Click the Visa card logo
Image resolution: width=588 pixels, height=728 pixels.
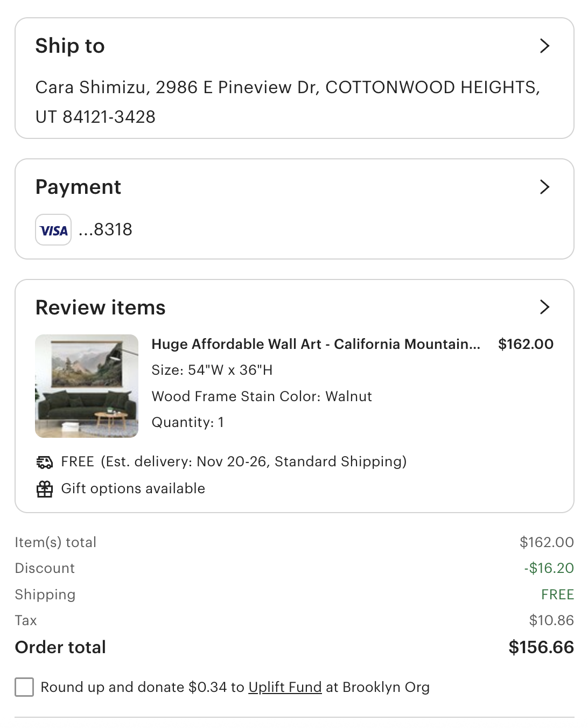click(53, 230)
